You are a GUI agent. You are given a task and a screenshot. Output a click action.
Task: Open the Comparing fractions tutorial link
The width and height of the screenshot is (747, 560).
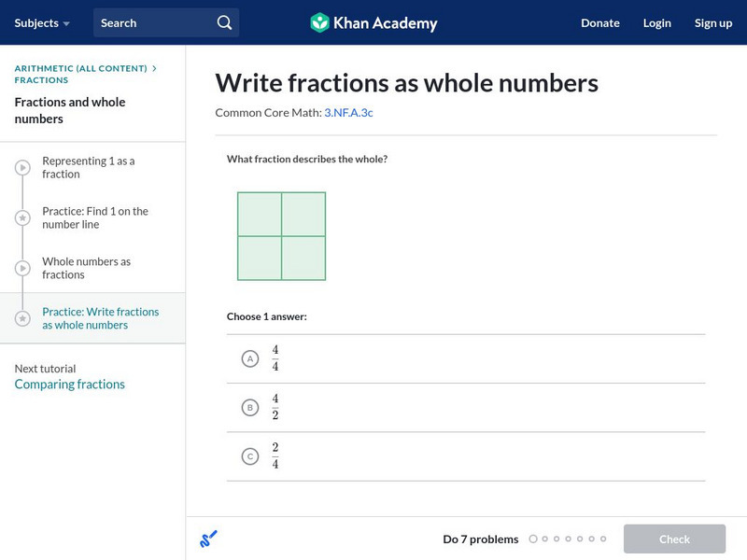coord(69,385)
